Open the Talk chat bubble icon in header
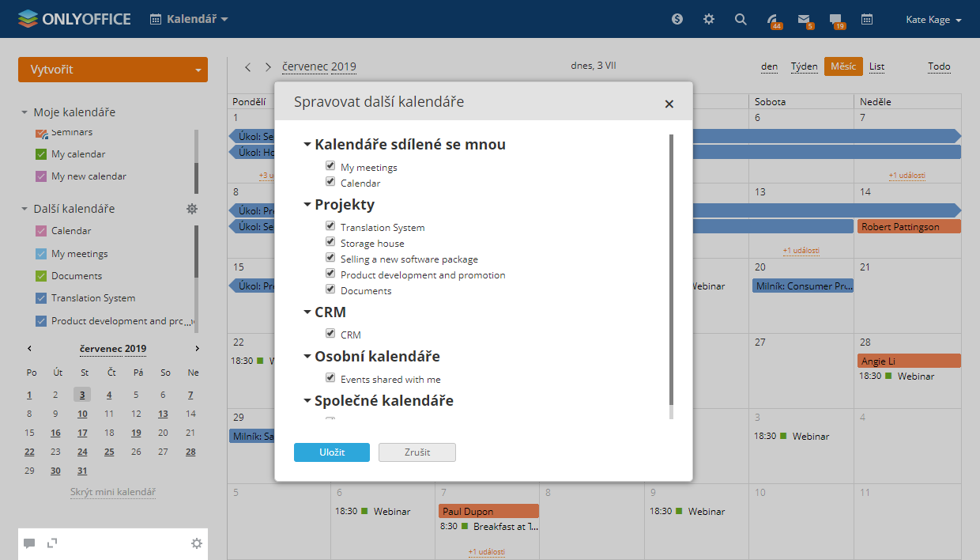 [835, 20]
